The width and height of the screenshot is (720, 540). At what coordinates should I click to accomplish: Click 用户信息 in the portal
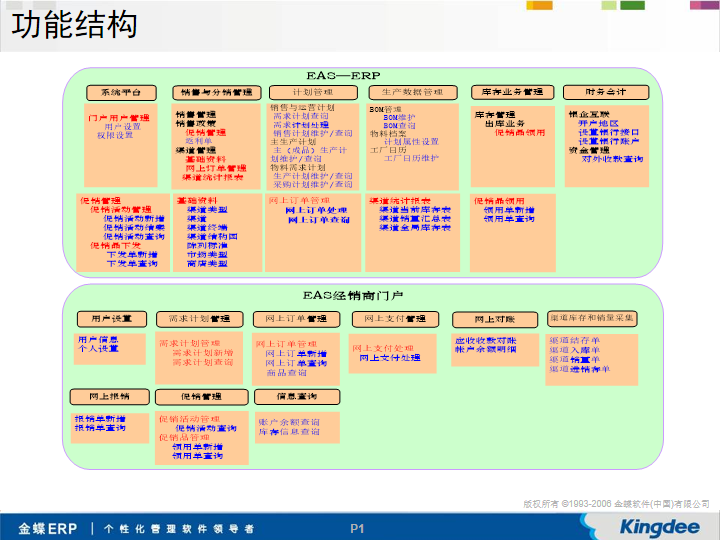98,340
